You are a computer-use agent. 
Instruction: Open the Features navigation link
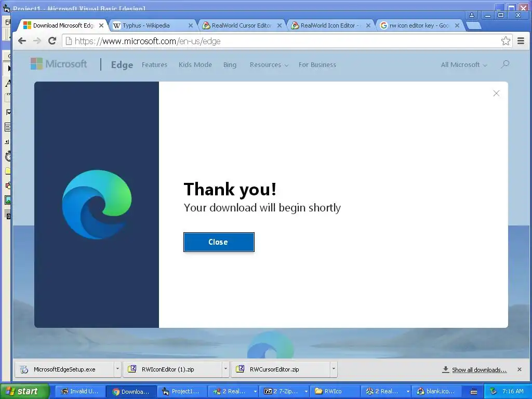pyautogui.click(x=154, y=64)
